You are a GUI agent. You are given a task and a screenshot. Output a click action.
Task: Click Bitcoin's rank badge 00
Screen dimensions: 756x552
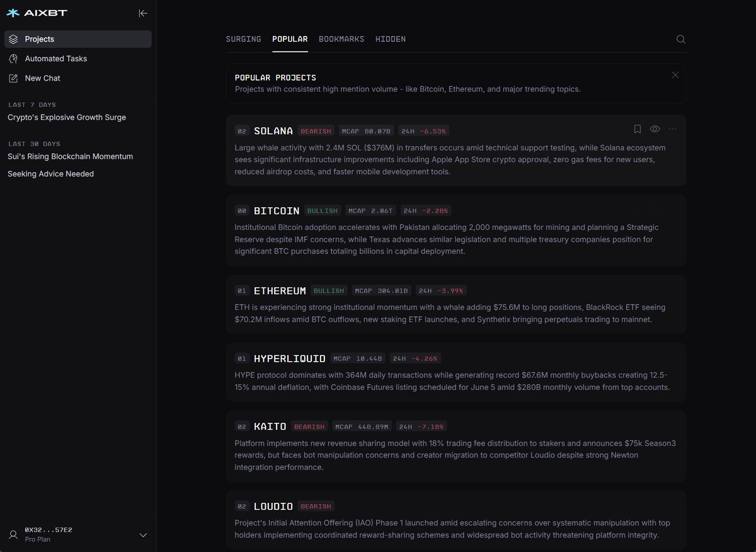[x=242, y=211]
